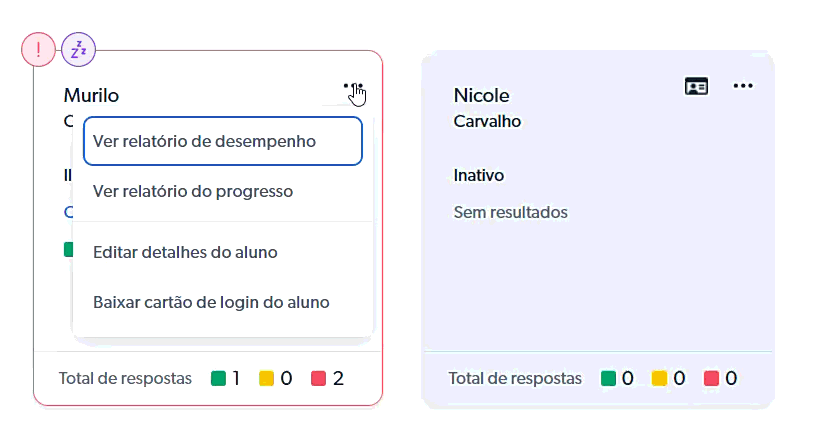This screenshot has height=422, width=816.
Task: Click the Inativo status label
Action: 479,175
